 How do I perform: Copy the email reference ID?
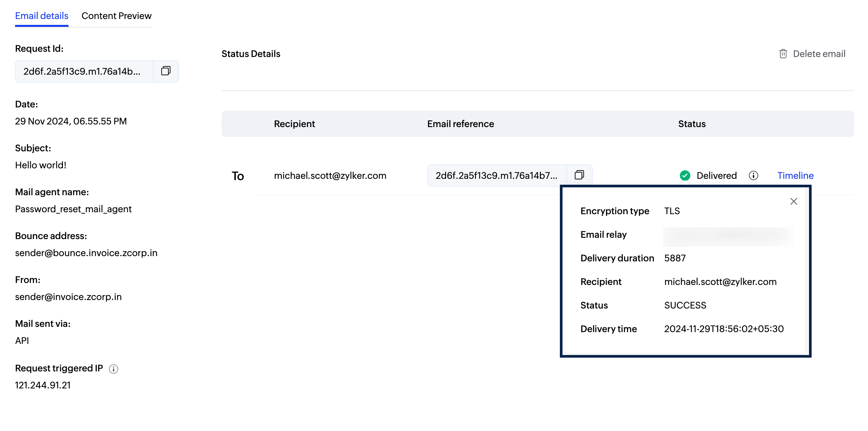click(x=579, y=175)
